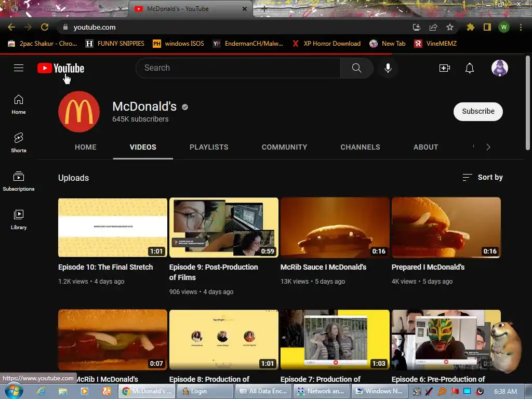Open the 'New Tab' bookmark
This screenshot has width=532, height=399.
click(388, 44)
